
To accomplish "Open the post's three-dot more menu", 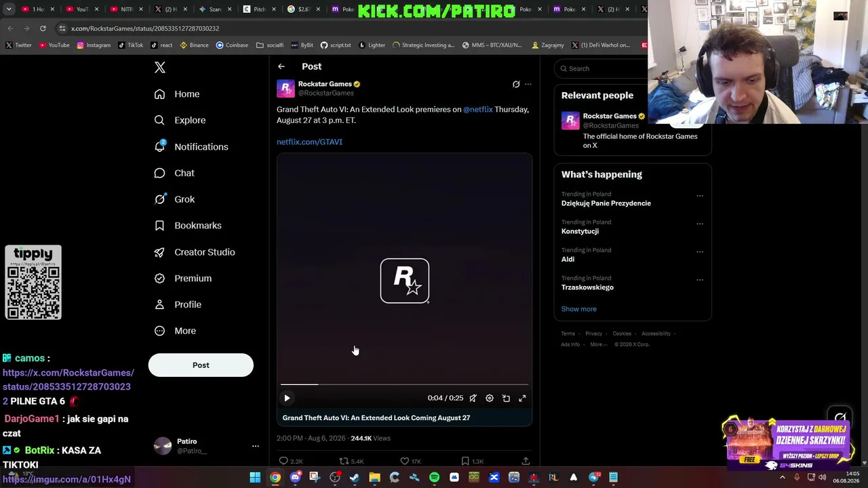I will 528,85.
